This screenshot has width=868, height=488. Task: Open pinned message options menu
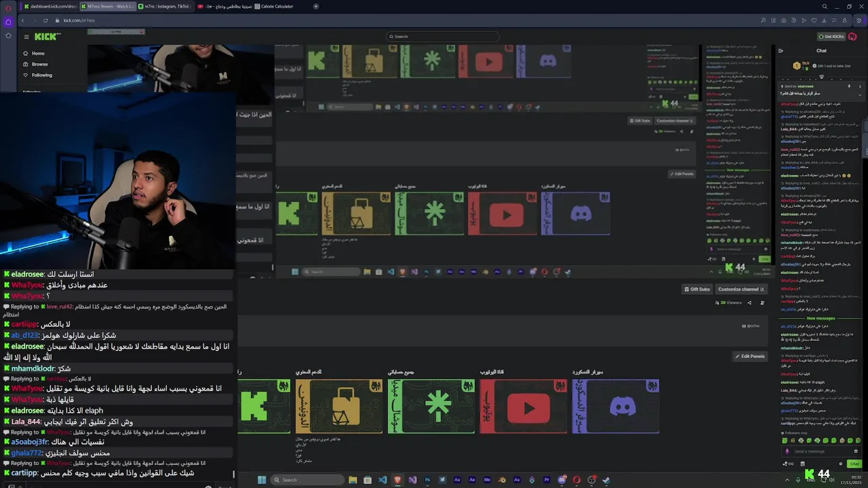(860, 87)
